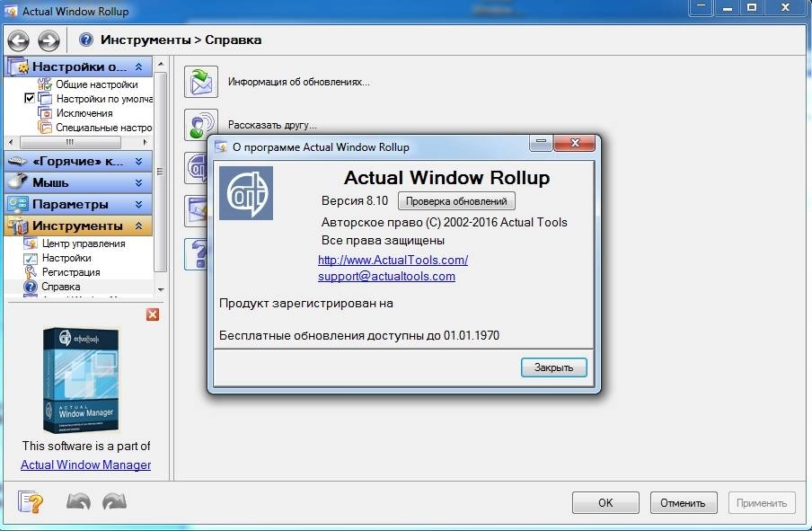Screen dimensions: 812x531
Task: Click the «Горячие» клавиши keyboard icon
Action: [x=18, y=161]
